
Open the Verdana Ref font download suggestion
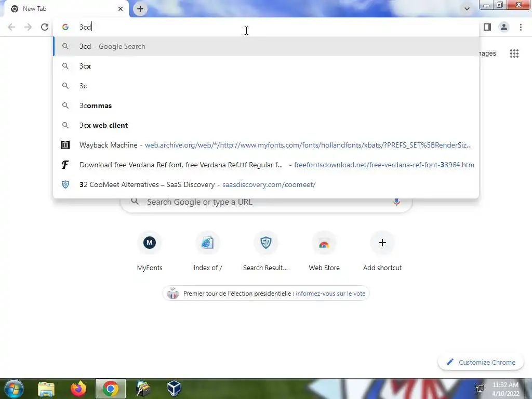click(x=266, y=165)
